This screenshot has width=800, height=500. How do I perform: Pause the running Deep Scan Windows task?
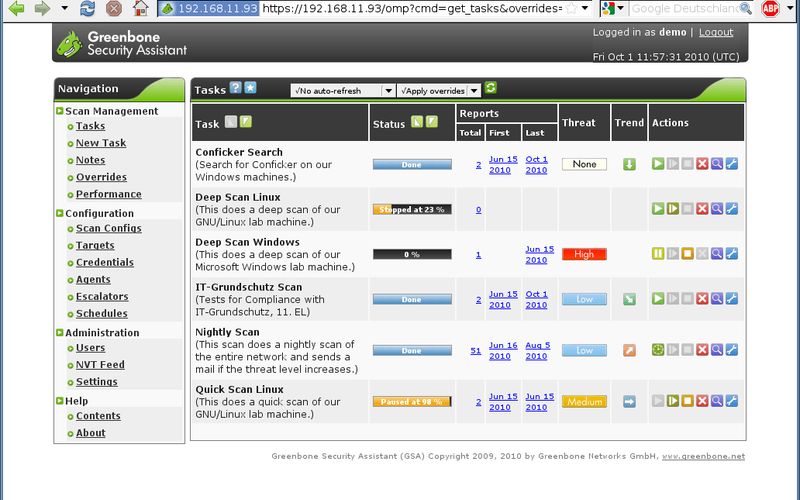click(x=657, y=254)
